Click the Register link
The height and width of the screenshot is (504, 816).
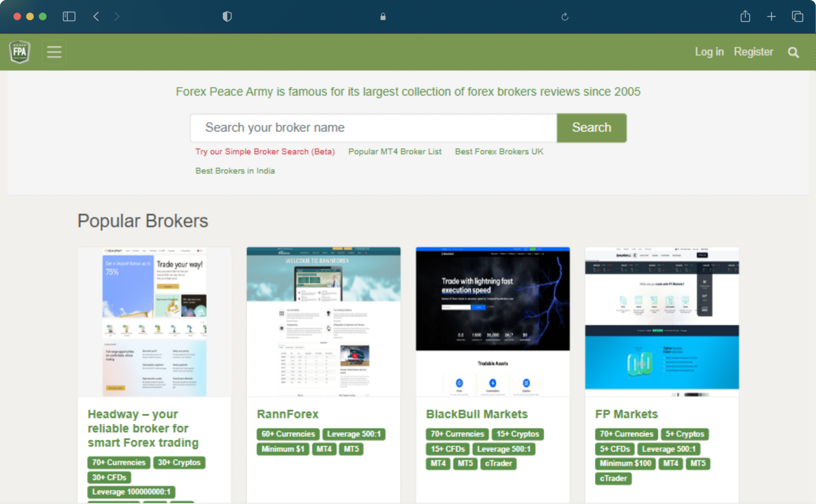point(753,52)
